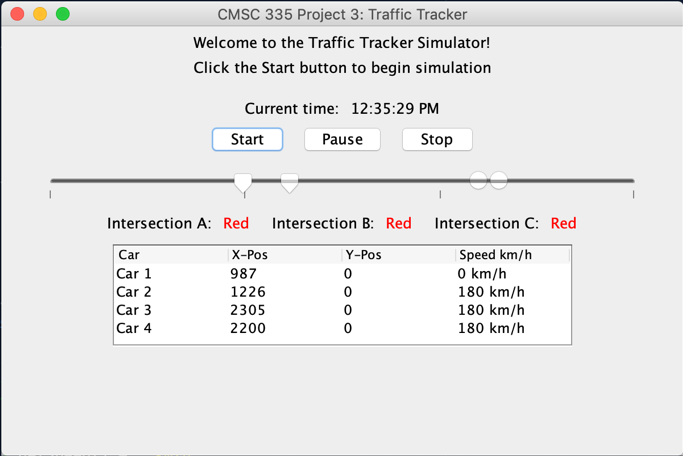Click the green maximize window button
Image resolution: width=683 pixels, height=456 pixels.
point(63,14)
